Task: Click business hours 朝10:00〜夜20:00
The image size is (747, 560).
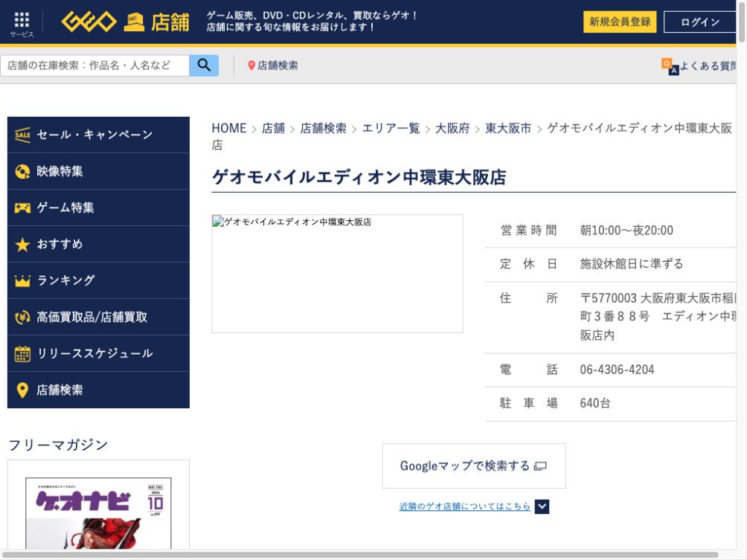Action: tap(626, 231)
